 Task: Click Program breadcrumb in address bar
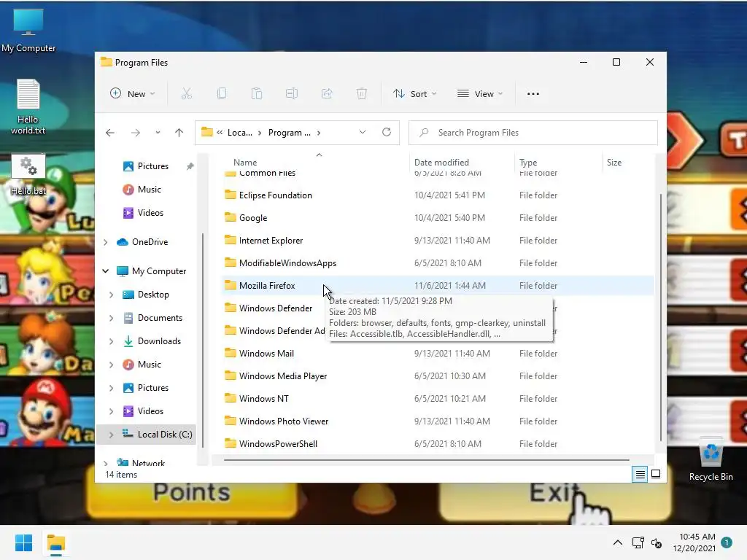pyautogui.click(x=289, y=133)
